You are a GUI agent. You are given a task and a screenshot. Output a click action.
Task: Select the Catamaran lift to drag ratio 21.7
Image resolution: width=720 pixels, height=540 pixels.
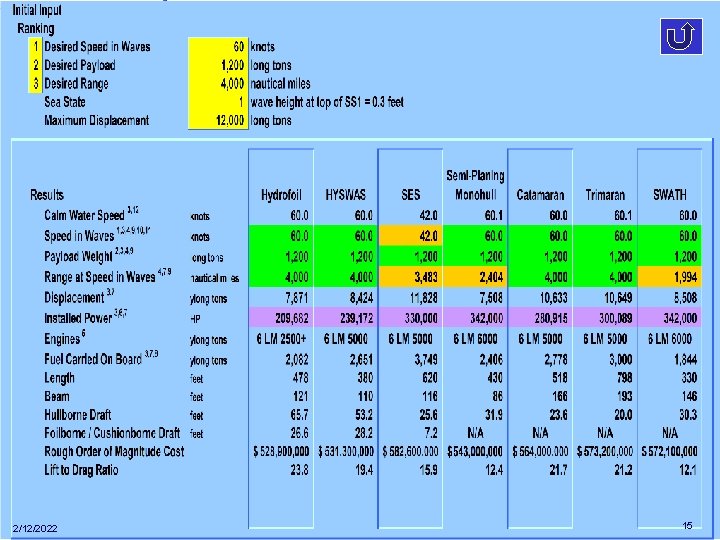[x=558, y=470]
